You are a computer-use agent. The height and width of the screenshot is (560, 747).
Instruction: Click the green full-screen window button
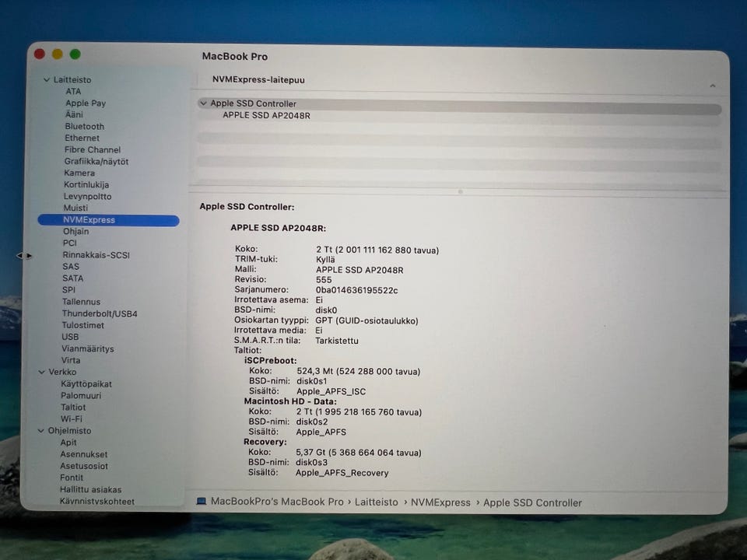coord(75,54)
